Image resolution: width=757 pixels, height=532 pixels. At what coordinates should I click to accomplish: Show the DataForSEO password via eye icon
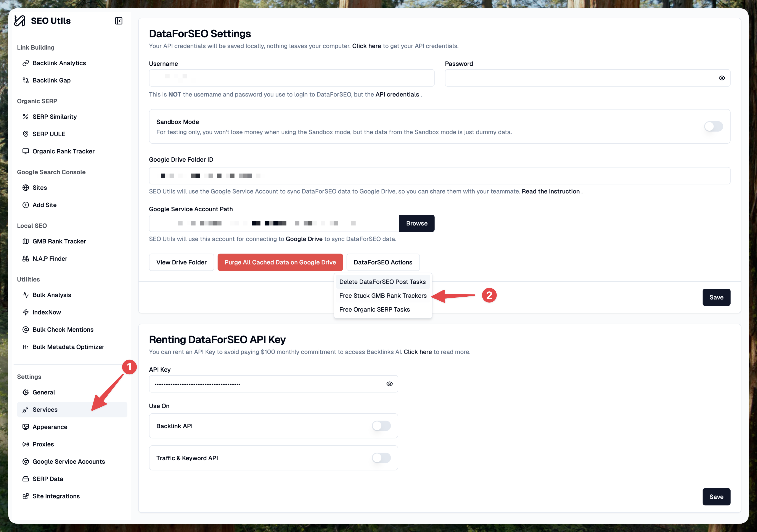tap(722, 78)
